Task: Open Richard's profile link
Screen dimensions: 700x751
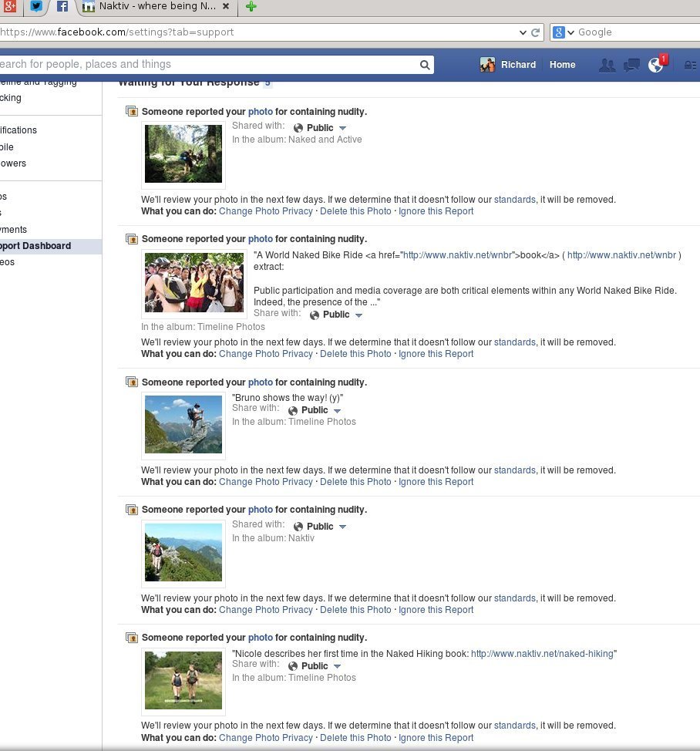Action: 518,65
